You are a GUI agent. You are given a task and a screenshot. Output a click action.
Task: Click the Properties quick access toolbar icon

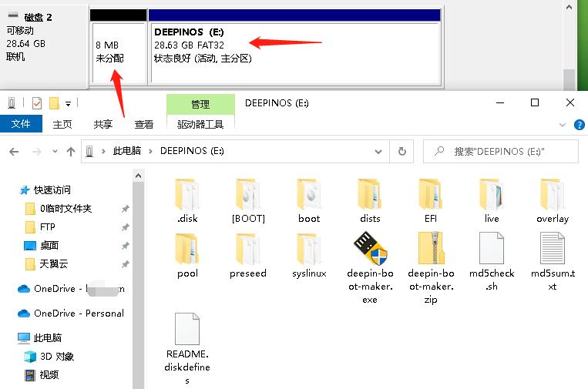point(37,102)
